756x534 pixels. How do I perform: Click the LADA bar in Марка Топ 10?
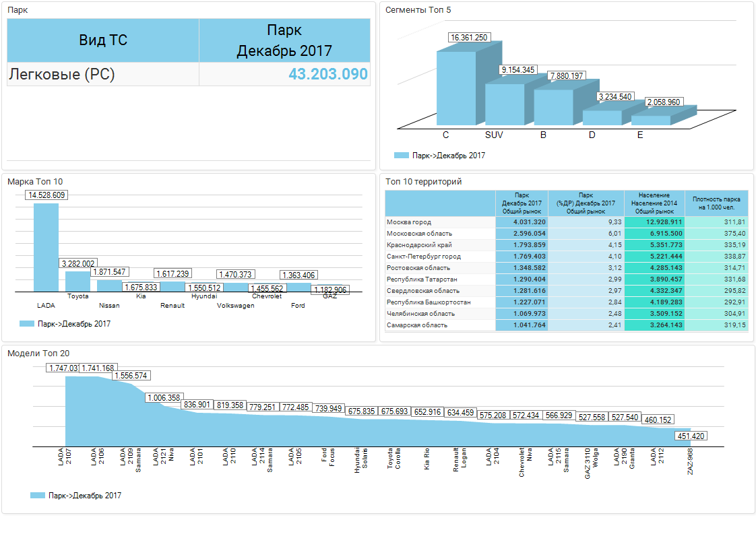[46, 247]
